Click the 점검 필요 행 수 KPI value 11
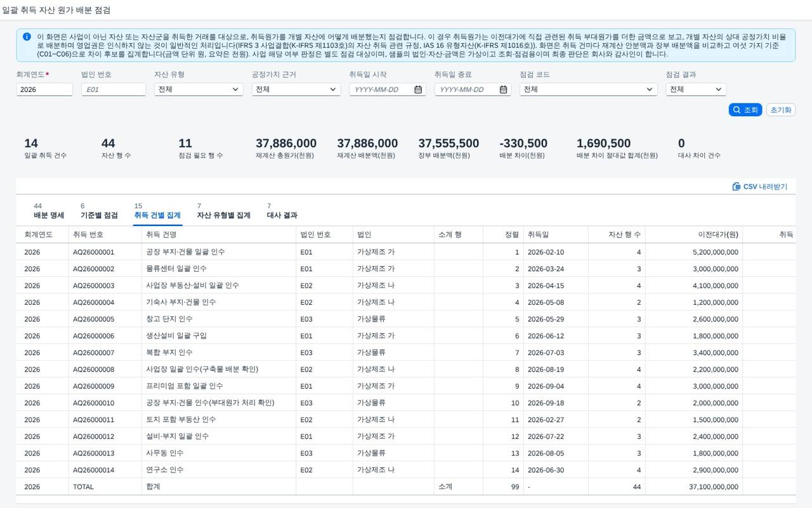The image size is (812, 508). (185, 144)
